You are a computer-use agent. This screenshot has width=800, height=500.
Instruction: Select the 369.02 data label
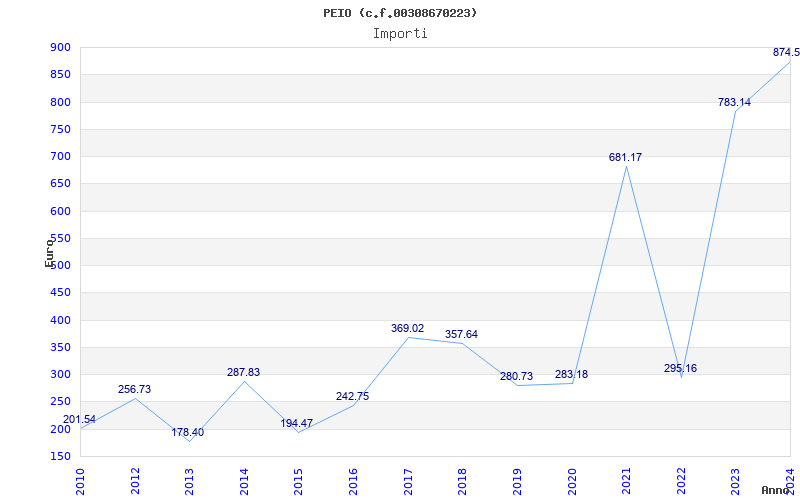pyautogui.click(x=408, y=329)
